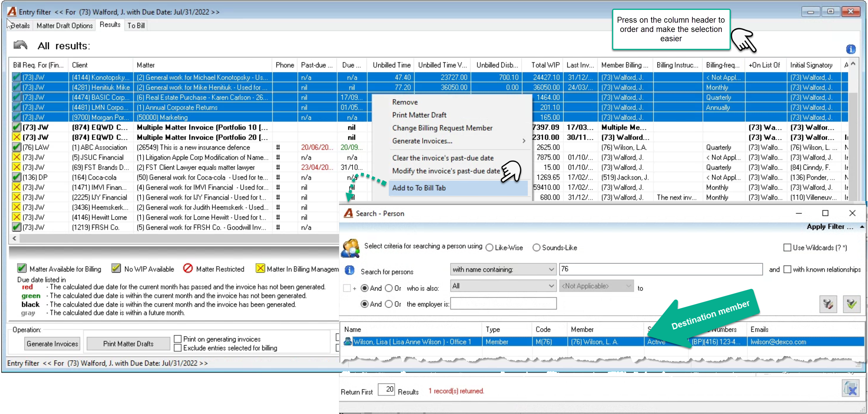868x414 pixels.
Task: Click yellow X icon of JSUC Financial row
Action: coord(16,157)
